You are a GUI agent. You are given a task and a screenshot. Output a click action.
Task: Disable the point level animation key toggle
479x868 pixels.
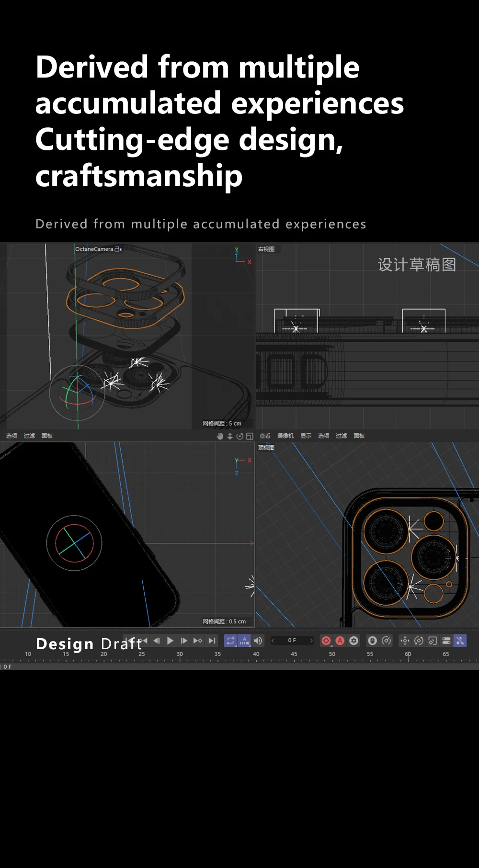pos(460,641)
